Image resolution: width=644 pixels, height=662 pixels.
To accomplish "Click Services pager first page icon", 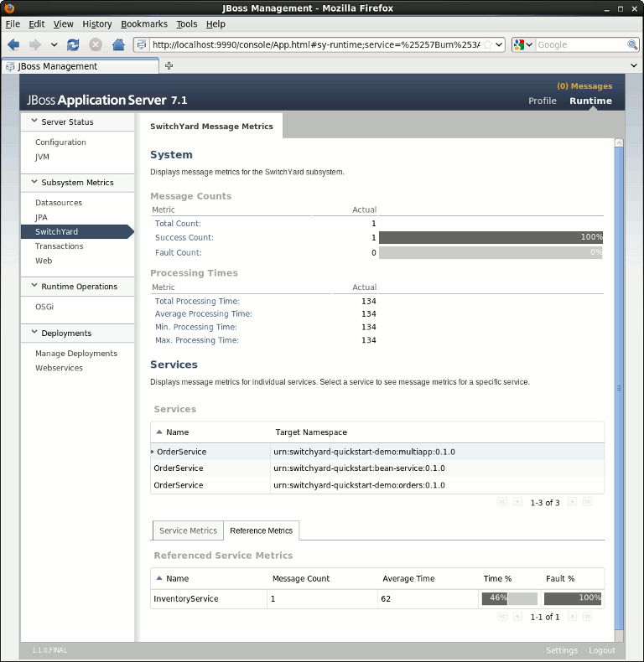I will coord(502,502).
